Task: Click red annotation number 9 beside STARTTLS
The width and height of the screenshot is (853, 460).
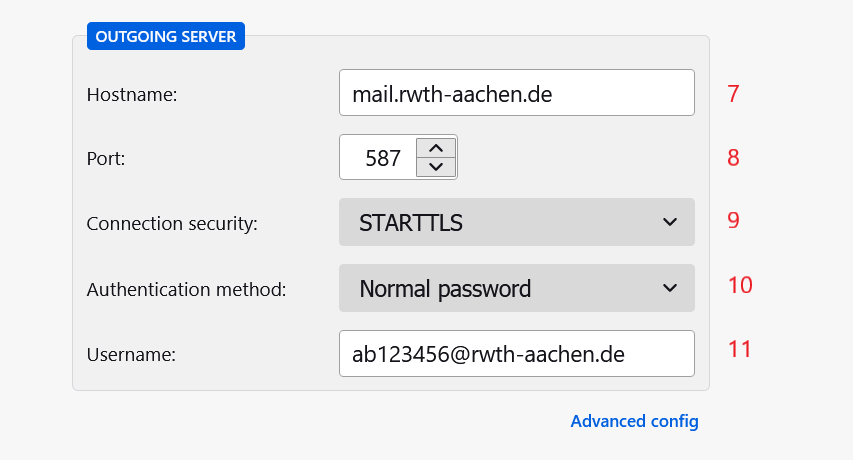Action: point(733,221)
